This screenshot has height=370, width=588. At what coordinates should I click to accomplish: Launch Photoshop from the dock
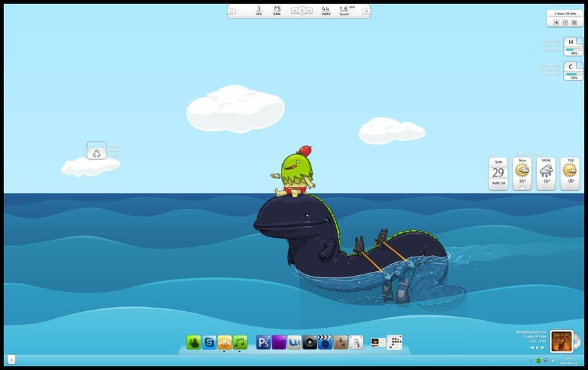pos(264,342)
